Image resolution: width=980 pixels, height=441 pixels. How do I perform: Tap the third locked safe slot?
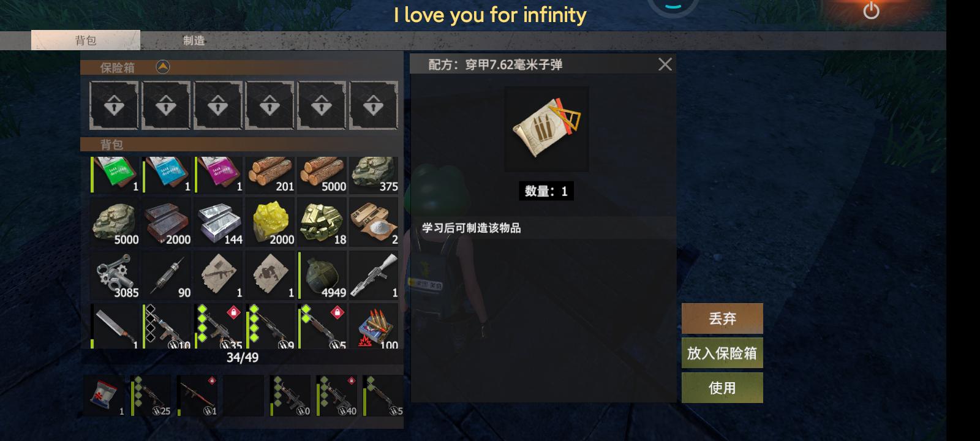[217, 105]
